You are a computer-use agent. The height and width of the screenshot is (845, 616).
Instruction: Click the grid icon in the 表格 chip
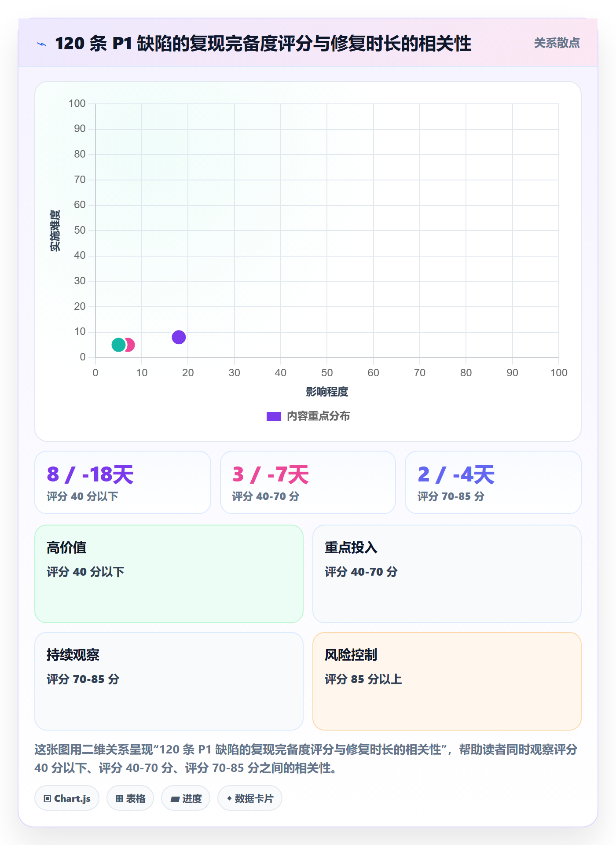click(x=119, y=798)
